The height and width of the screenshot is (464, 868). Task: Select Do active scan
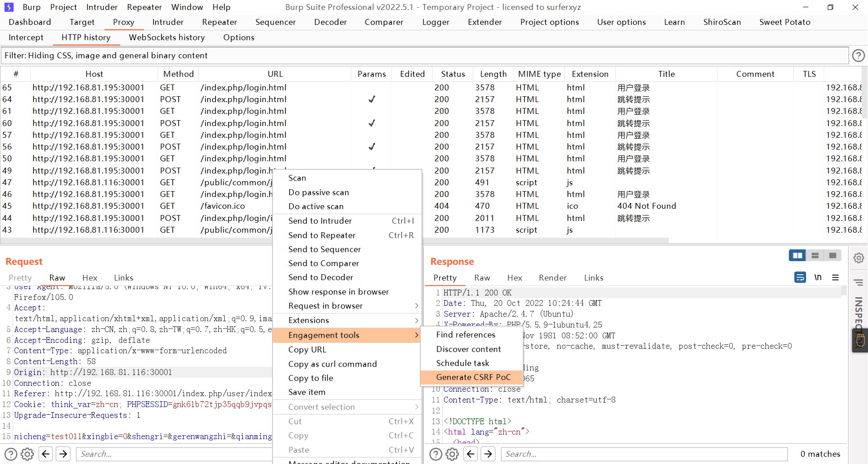pyautogui.click(x=347, y=206)
